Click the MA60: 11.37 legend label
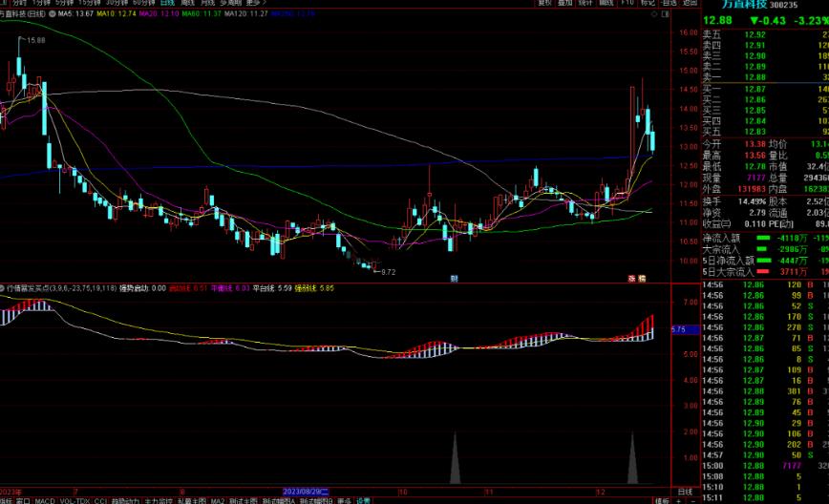 [x=202, y=14]
